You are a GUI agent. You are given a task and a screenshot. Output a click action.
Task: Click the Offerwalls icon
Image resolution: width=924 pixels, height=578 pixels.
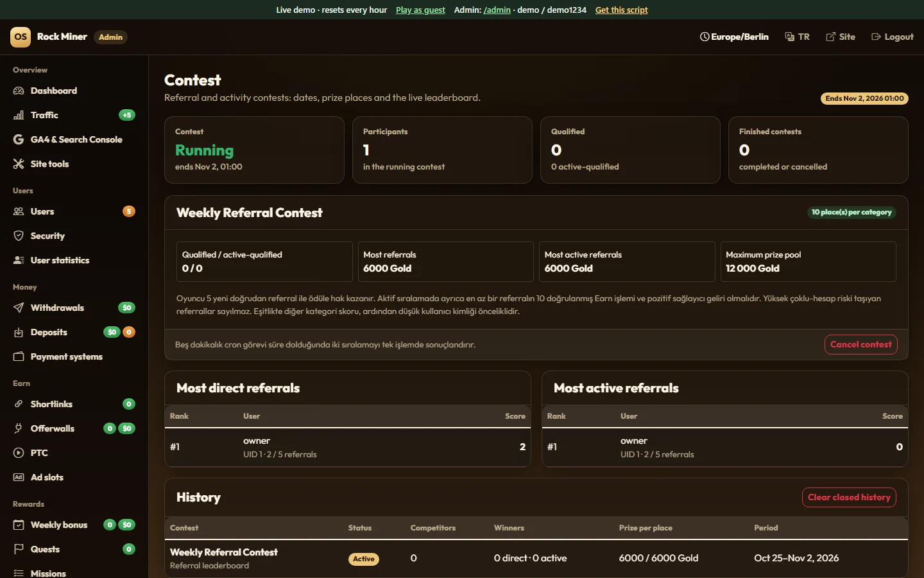click(x=19, y=428)
